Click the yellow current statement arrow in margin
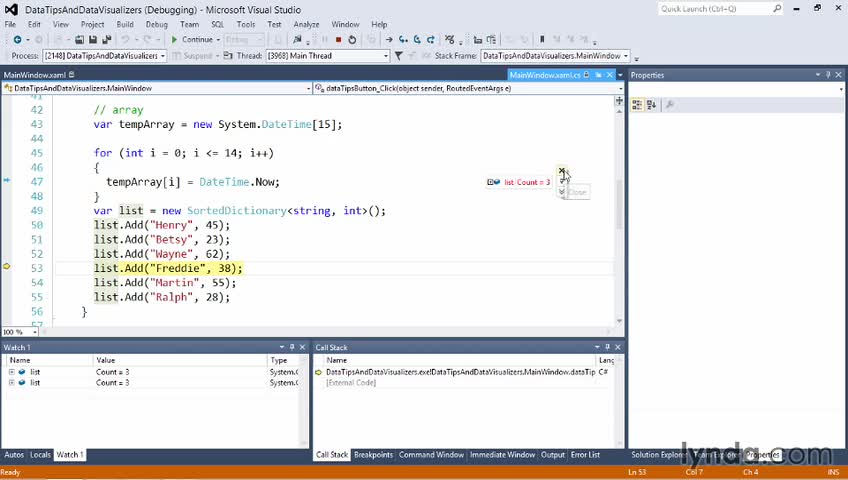This screenshot has width=848, height=480. tap(6, 266)
